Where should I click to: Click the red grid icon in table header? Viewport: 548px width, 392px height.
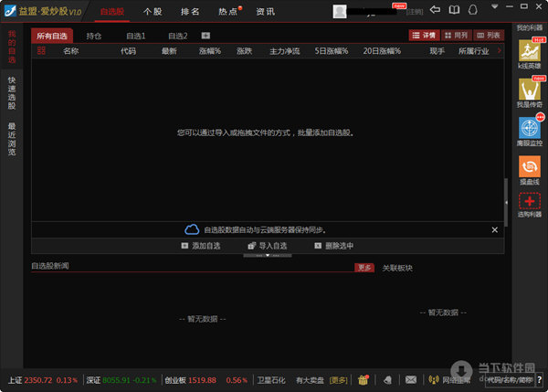click(x=41, y=51)
